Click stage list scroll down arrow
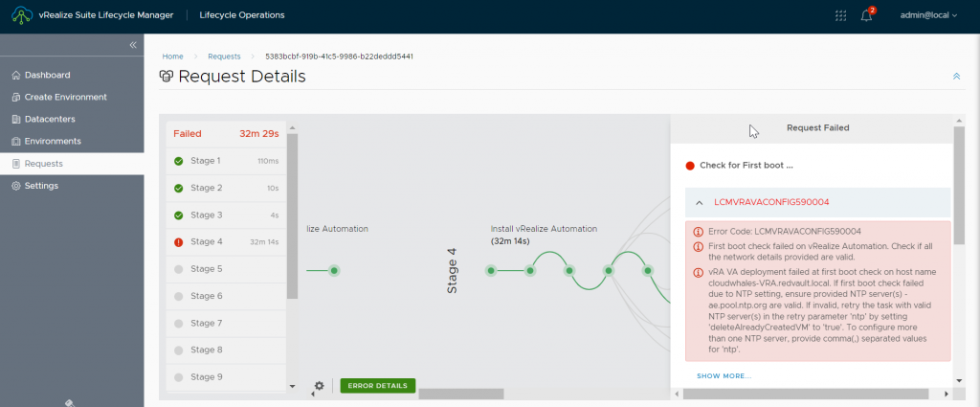 [x=292, y=386]
